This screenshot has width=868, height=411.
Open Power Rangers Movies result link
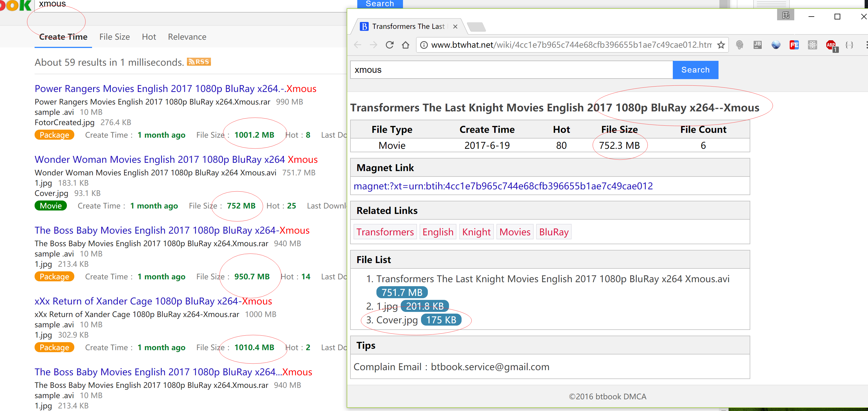[x=175, y=89]
